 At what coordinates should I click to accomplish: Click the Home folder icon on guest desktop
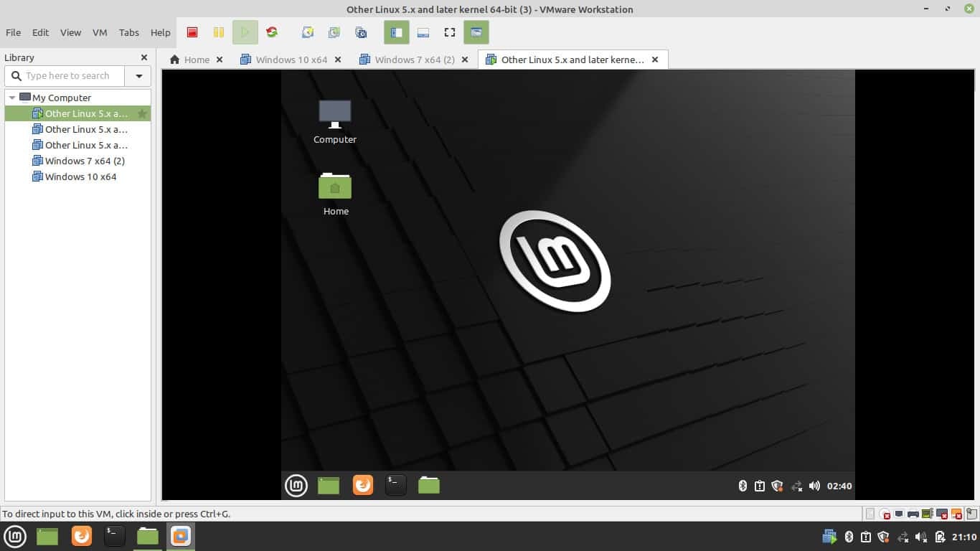click(x=335, y=193)
